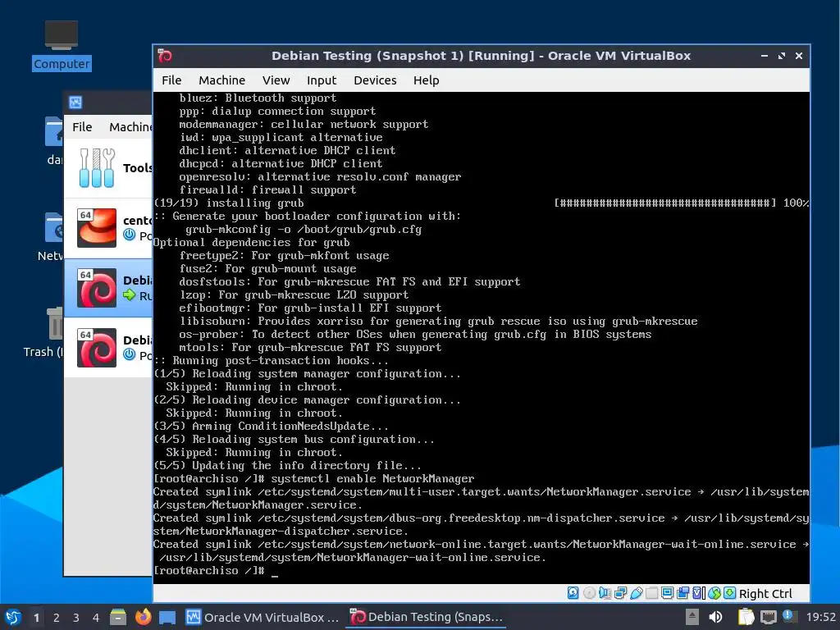840x630 pixels.
Task: Select Tools in VirtualBox Manager
Action: tap(109, 168)
